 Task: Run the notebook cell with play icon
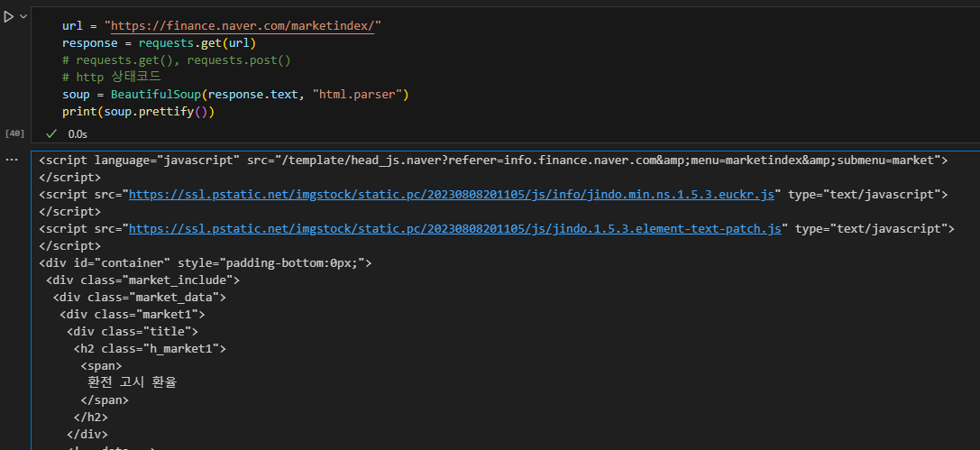[9, 17]
